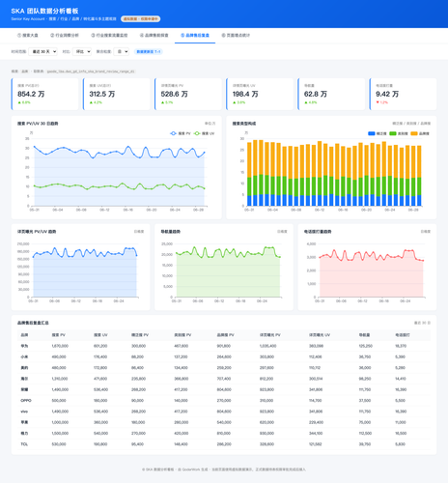Sort table by 品牌搜 PV column header
The height and width of the screenshot is (483, 448).
(x=225, y=335)
